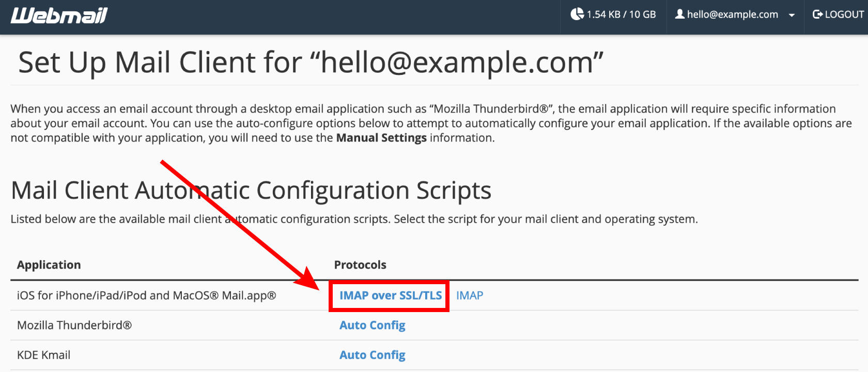Click the Webmail logo
Screen dimensions: 868x372
(x=59, y=16)
